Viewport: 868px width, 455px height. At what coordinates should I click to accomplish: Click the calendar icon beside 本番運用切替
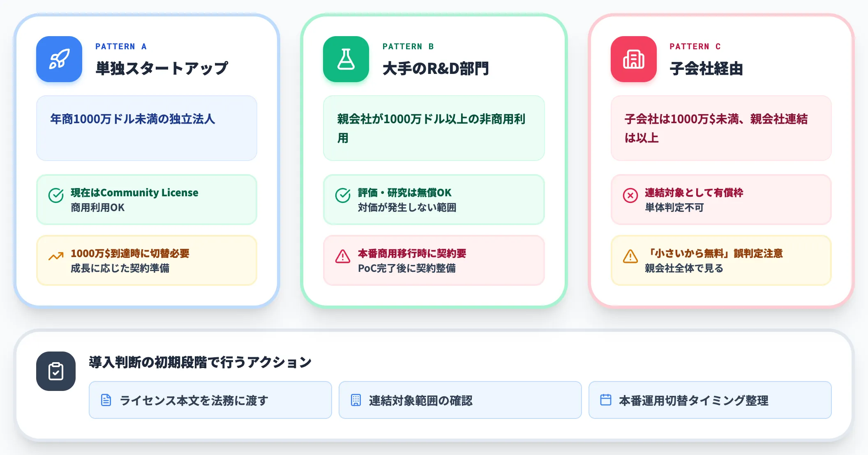coord(606,400)
